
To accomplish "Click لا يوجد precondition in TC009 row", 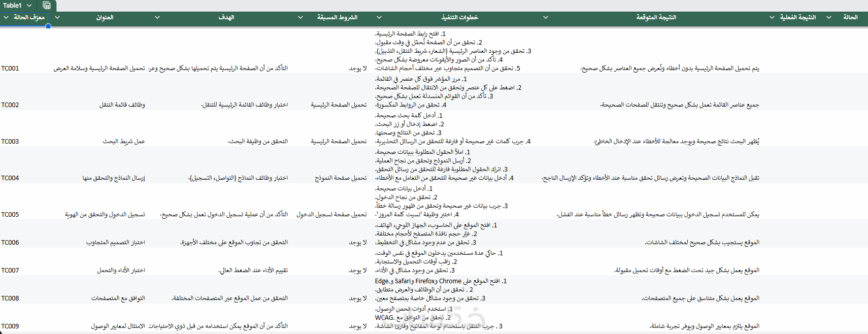I will 358,326.
